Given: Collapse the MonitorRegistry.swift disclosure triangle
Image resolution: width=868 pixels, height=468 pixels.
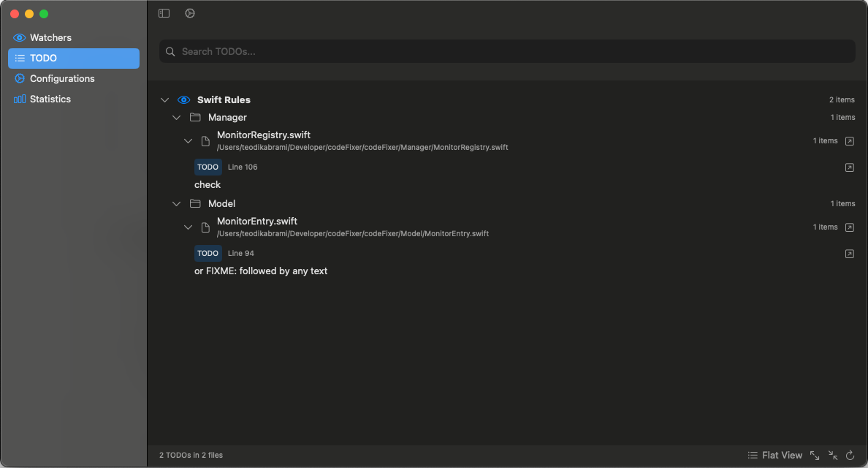Looking at the screenshot, I should click(x=188, y=140).
